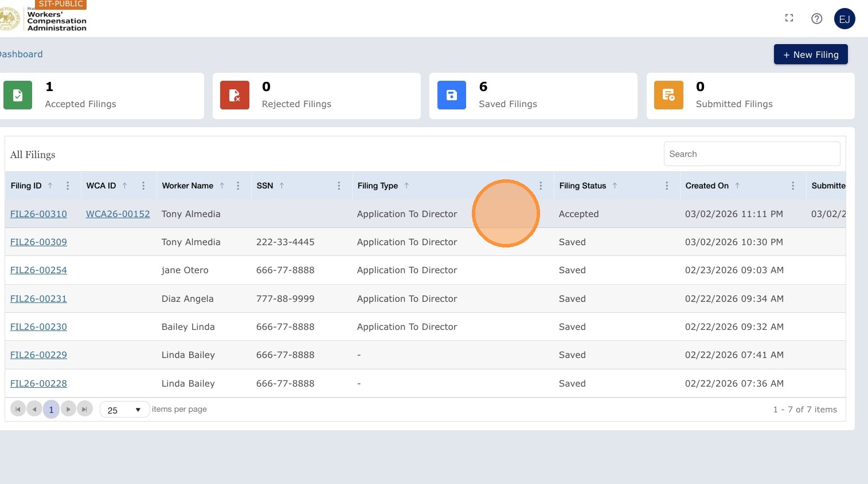Click the orange Submitted Filings icon
The image size is (868, 484).
coord(668,95)
